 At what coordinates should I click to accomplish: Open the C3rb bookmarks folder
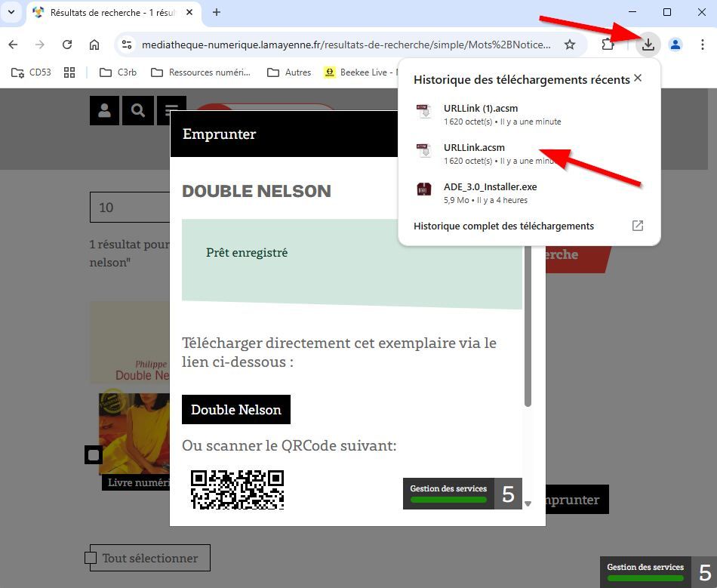point(117,72)
